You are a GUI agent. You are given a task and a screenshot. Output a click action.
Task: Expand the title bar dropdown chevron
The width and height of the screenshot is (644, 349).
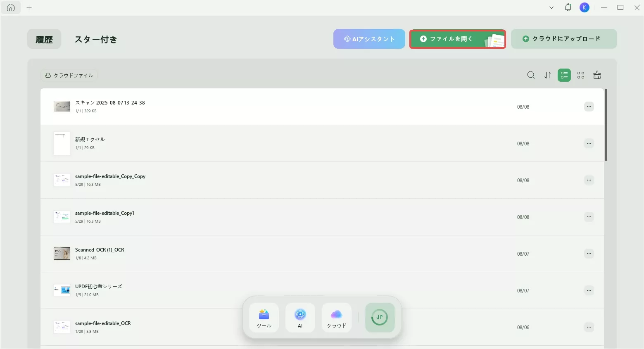[x=551, y=7]
